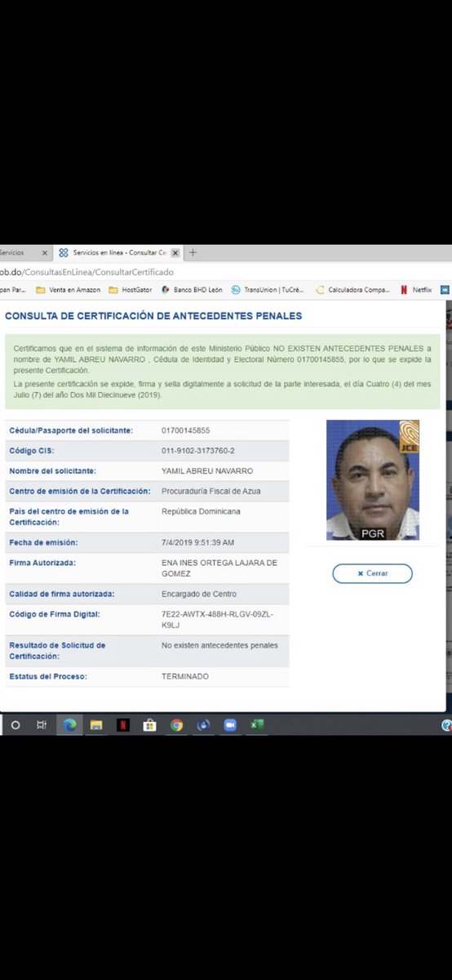Click 'Nombre del solicitante' label

52,471
